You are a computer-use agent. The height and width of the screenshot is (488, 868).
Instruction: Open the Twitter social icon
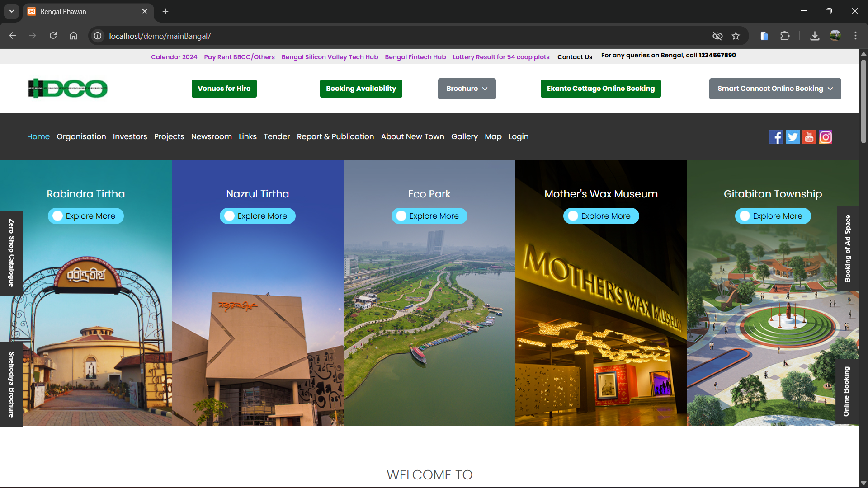(793, 137)
